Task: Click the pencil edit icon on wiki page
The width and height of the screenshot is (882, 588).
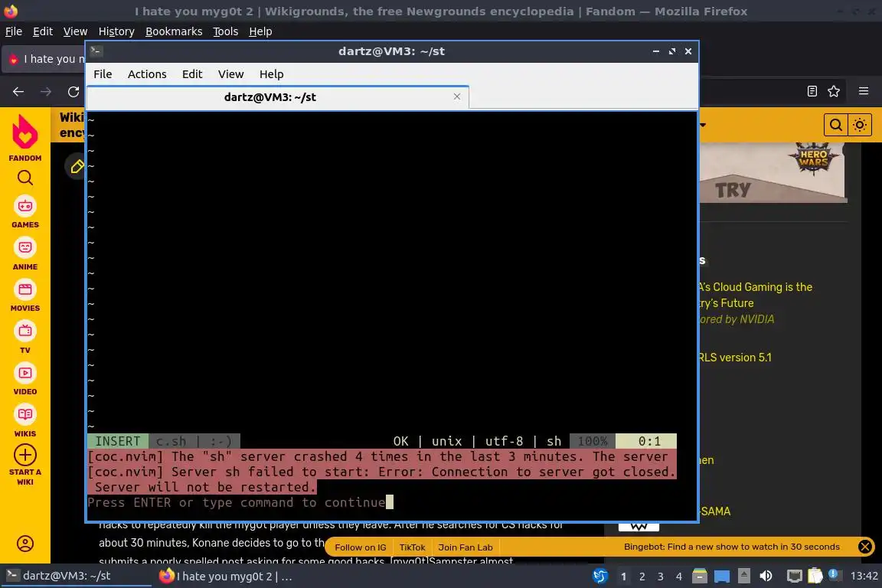Action: pos(77,166)
